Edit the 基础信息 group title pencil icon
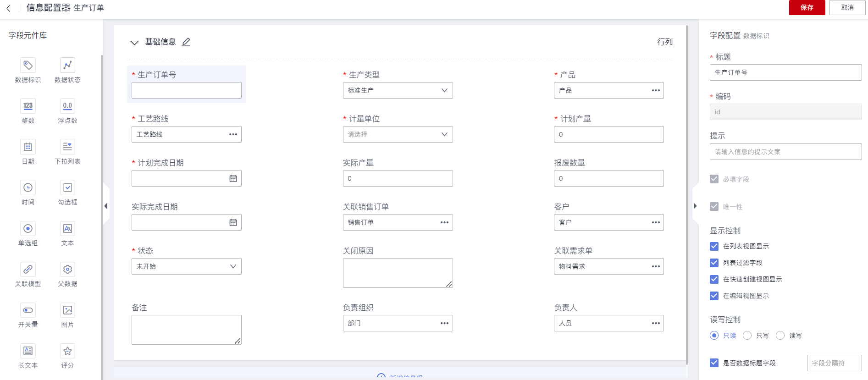Viewport: 868px width, 380px height. (x=186, y=42)
